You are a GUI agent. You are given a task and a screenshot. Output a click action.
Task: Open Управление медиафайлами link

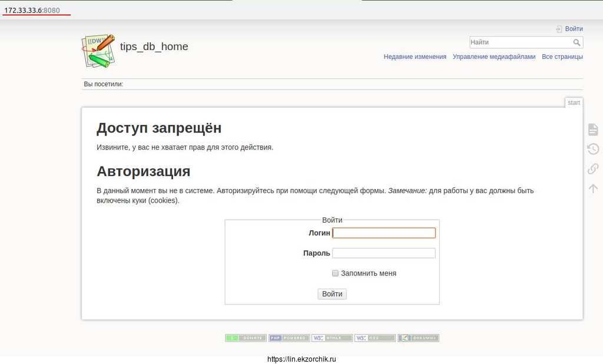click(494, 57)
